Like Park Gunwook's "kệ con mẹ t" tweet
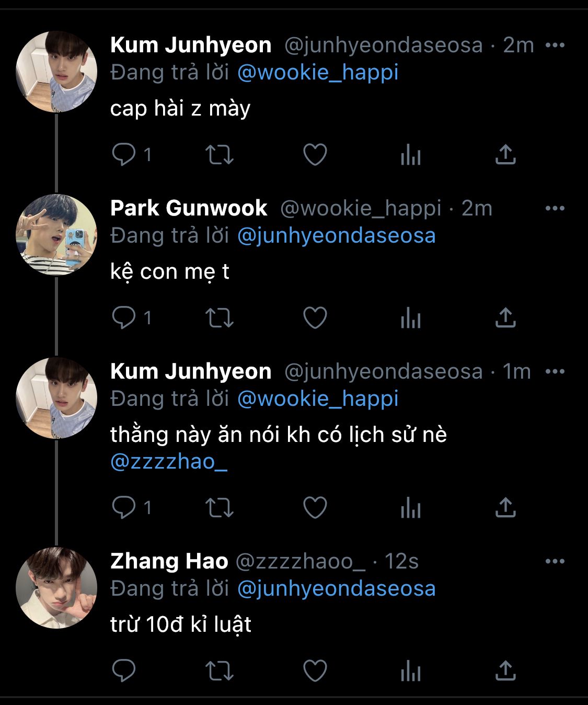Screen dimensions: 588x705 [315, 318]
